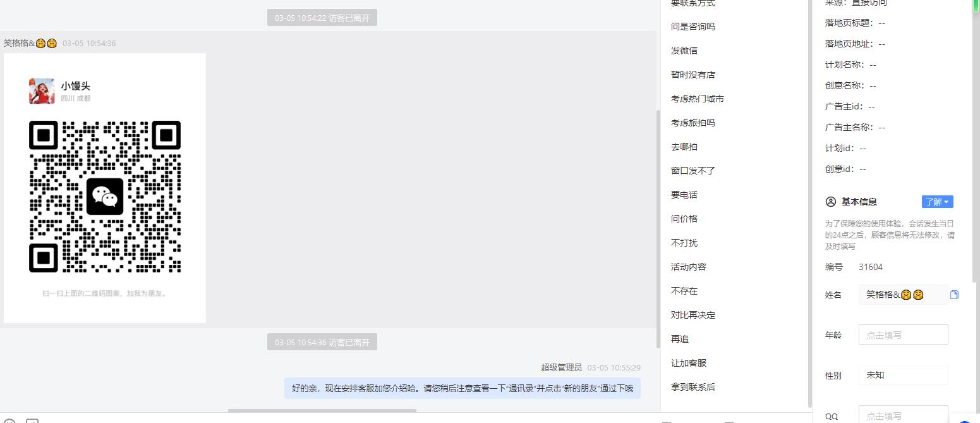Click the 落地页标题 info row
980x423 pixels.
[855, 23]
